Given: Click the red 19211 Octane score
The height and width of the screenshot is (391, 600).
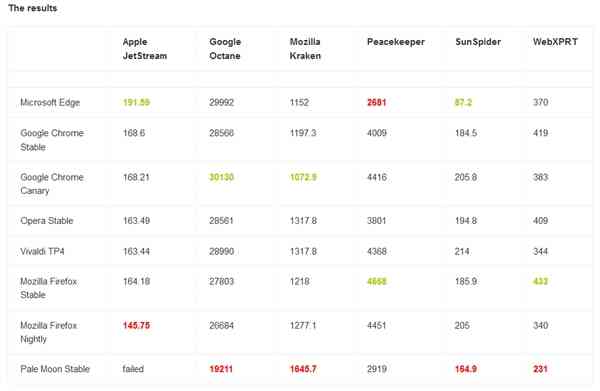Looking at the screenshot, I should (x=221, y=369).
